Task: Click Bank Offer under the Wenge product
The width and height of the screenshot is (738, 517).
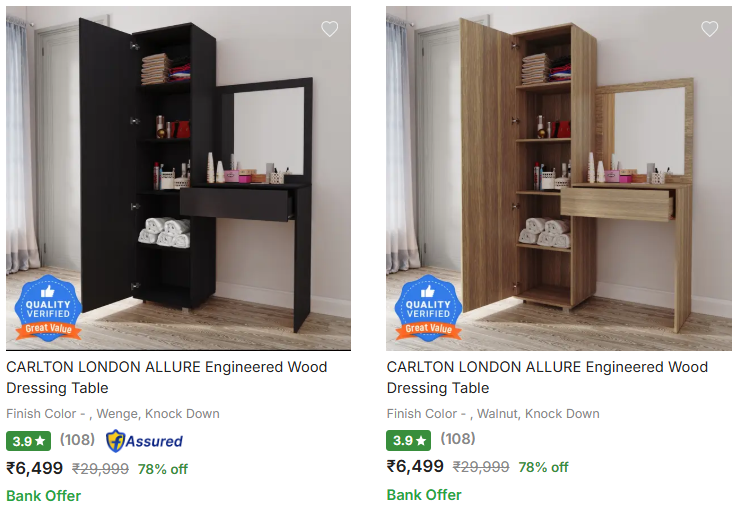Action: point(43,496)
